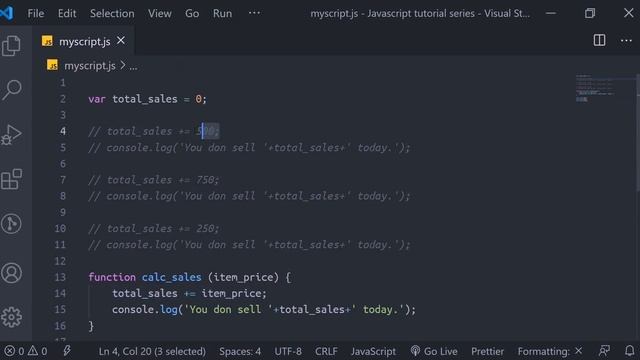Screen dimensions: 640x360
Task: Open the Git graph activity icon
Action: (x=11, y=224)
